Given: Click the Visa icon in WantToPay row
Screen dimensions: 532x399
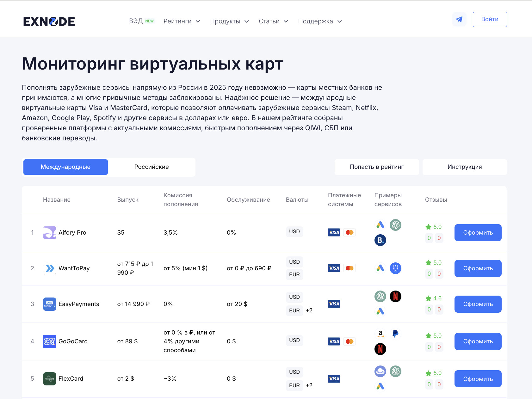Looking at the screenshot, I should pos(334,268).
